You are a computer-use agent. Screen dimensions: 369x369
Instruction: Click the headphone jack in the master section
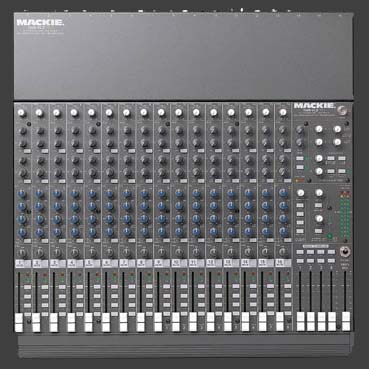tap(343, 252)
